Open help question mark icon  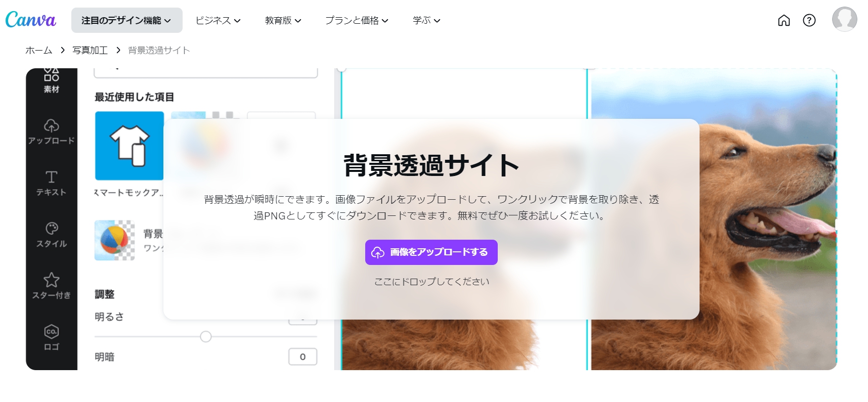(x=809, y=20)
